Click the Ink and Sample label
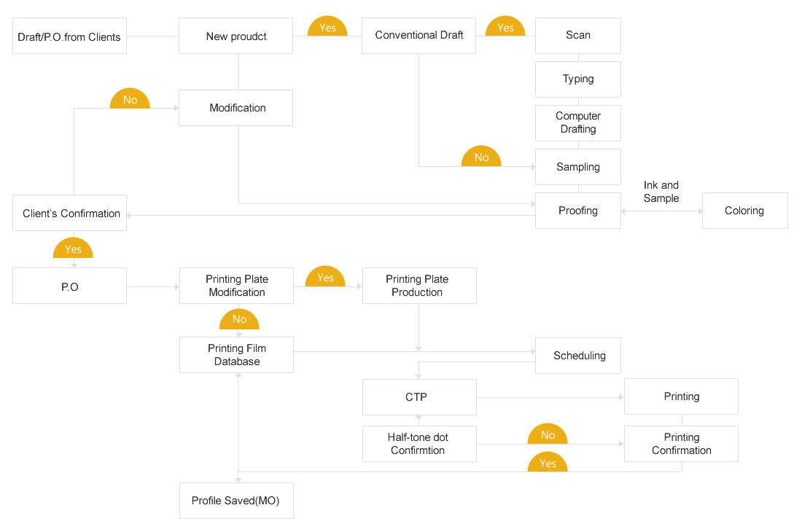This screenshot has height=532, width=802. [x=661, y=192]
